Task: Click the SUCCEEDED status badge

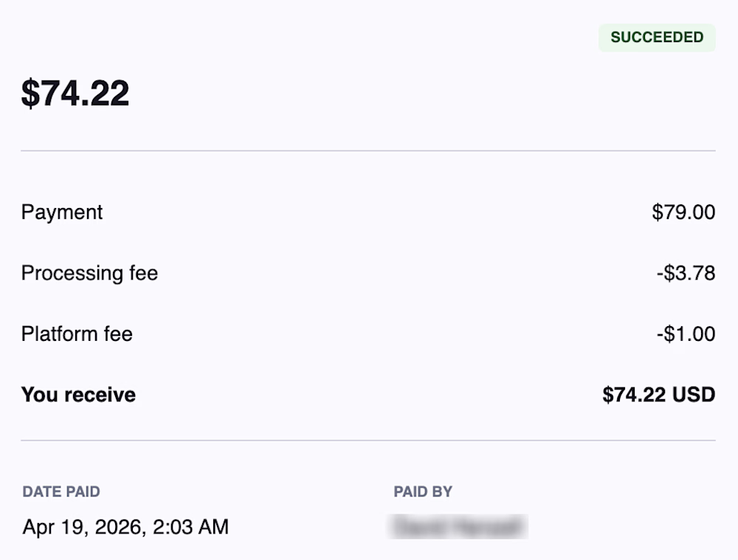Action: [657, 38]
